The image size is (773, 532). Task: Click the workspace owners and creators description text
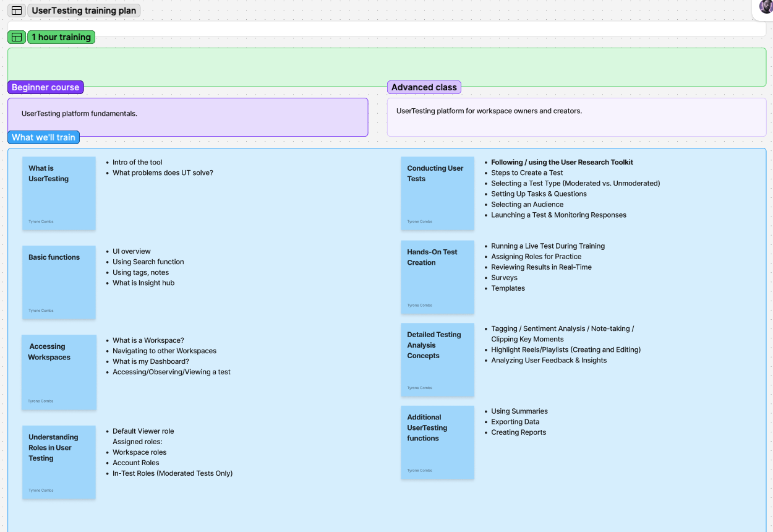[x=489, y=111]
